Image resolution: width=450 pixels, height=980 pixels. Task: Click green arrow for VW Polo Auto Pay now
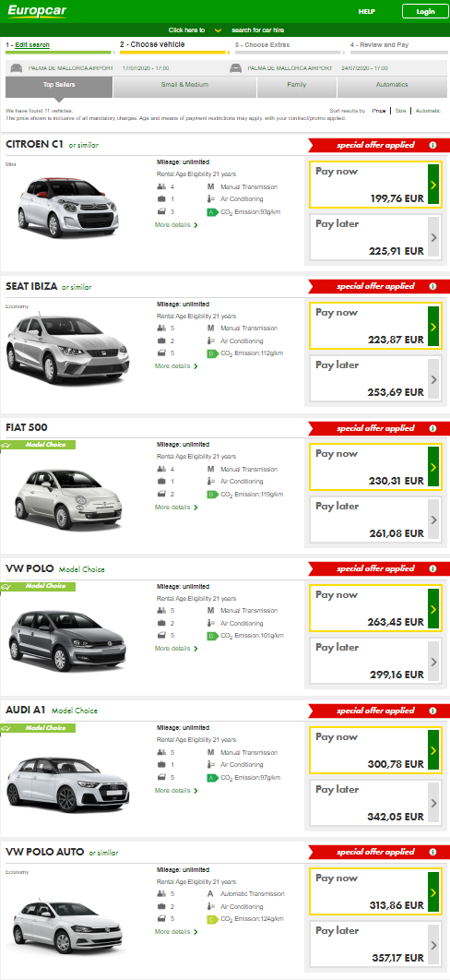(433, 891)
